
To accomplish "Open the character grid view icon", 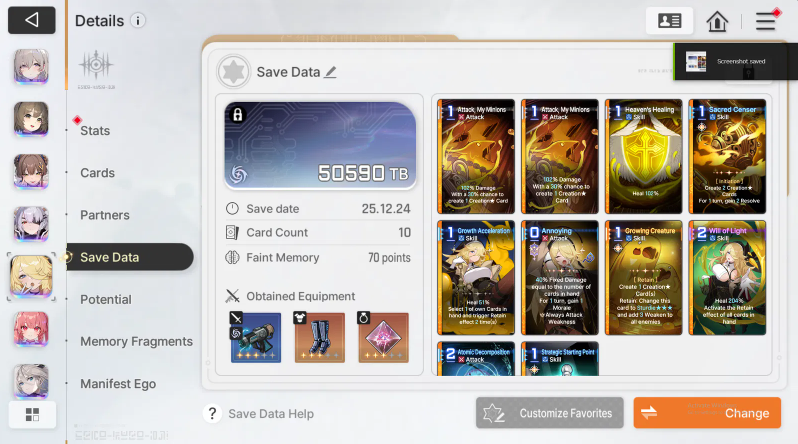I will [x=32, y=414].
